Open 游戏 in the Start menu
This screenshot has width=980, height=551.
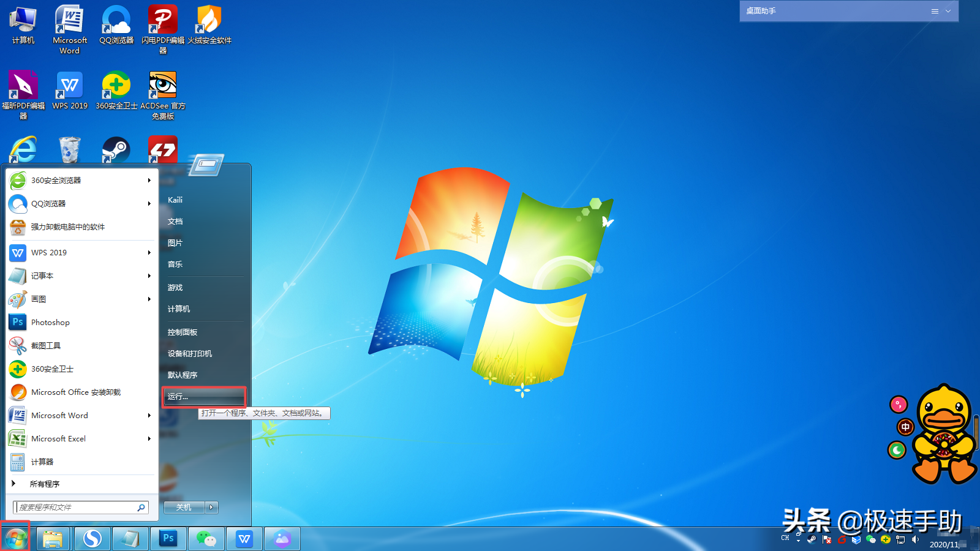tap(204, 287)
